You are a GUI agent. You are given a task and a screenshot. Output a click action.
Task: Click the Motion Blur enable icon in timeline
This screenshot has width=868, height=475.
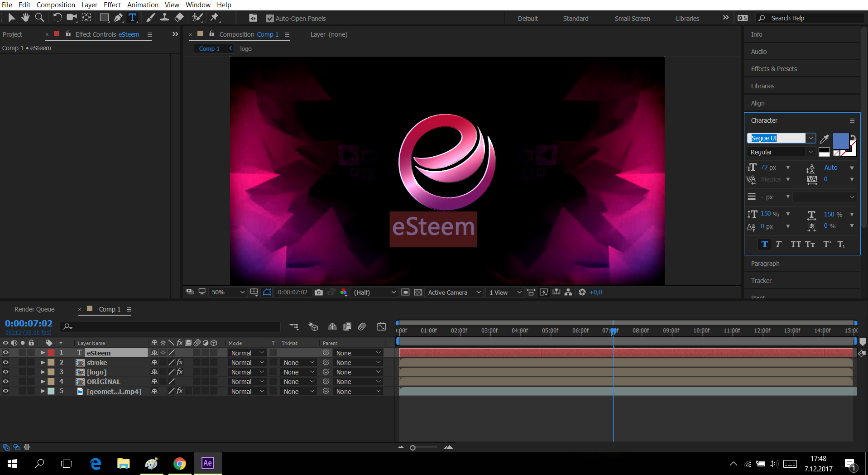pos(362,326)
